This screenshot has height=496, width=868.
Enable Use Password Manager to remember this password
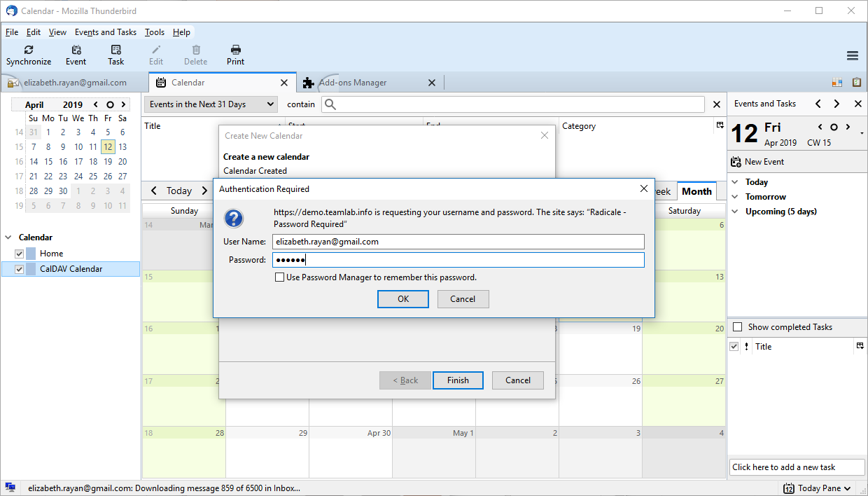(x=280, y=277)
